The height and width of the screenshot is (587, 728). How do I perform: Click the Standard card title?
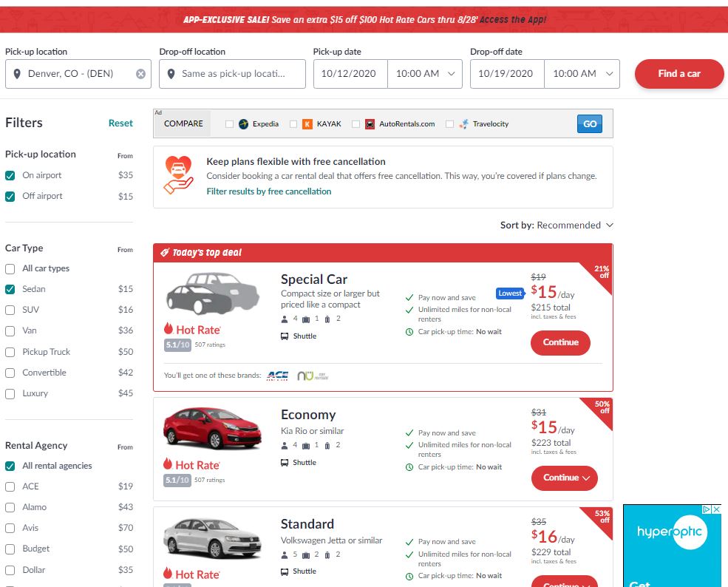point(307,524)
